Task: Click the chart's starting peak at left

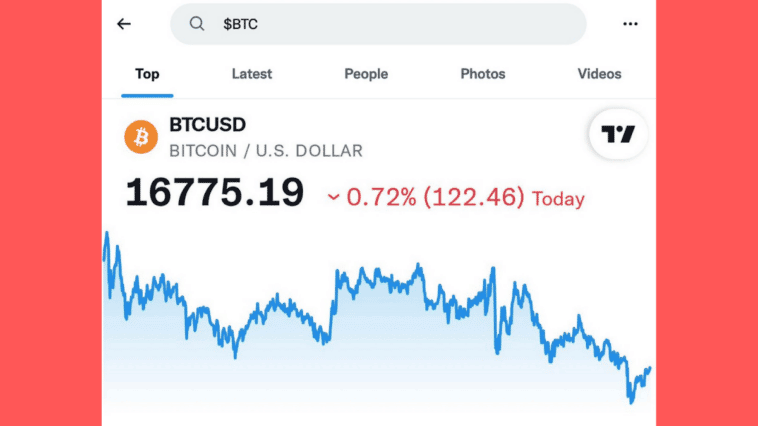Action: [x=107, y=235]
